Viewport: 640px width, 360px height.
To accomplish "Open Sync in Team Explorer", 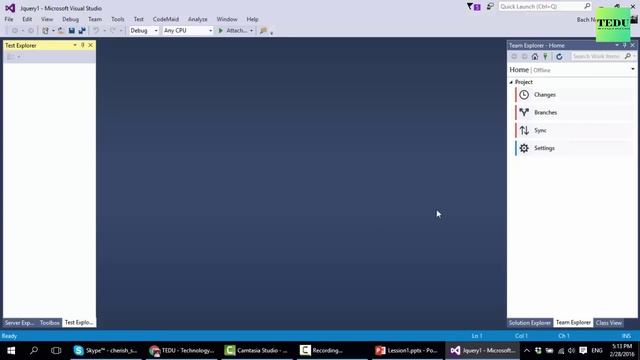I will [x=574, y=130].
